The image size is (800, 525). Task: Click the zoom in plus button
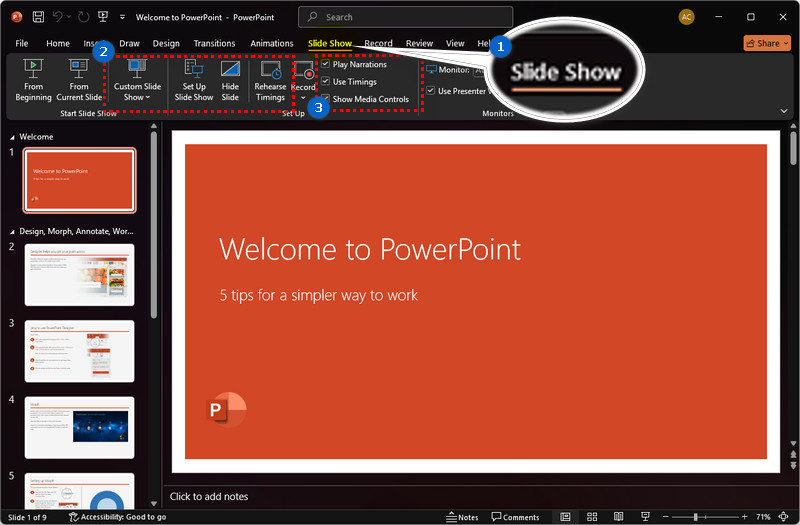click(x=744, y=517)
